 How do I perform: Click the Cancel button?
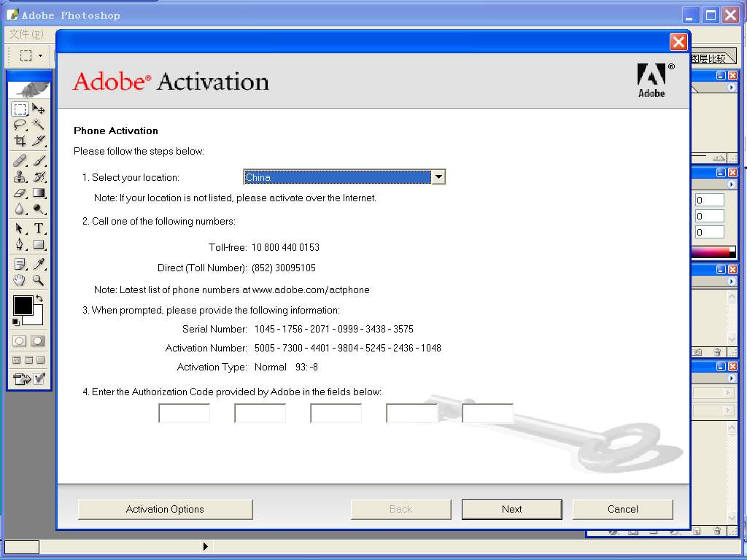[623, 509]
